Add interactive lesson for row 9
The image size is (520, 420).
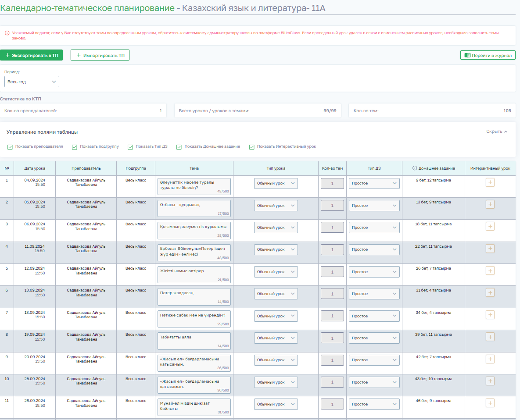(490, 359)
